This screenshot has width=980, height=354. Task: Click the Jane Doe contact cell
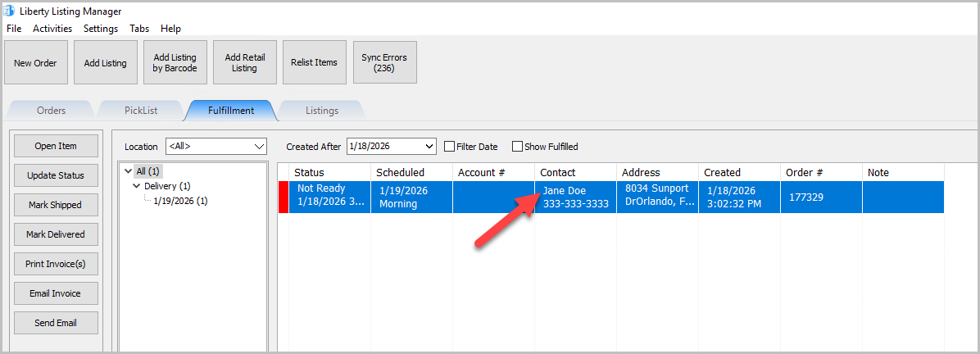click(x=575, y=197)
